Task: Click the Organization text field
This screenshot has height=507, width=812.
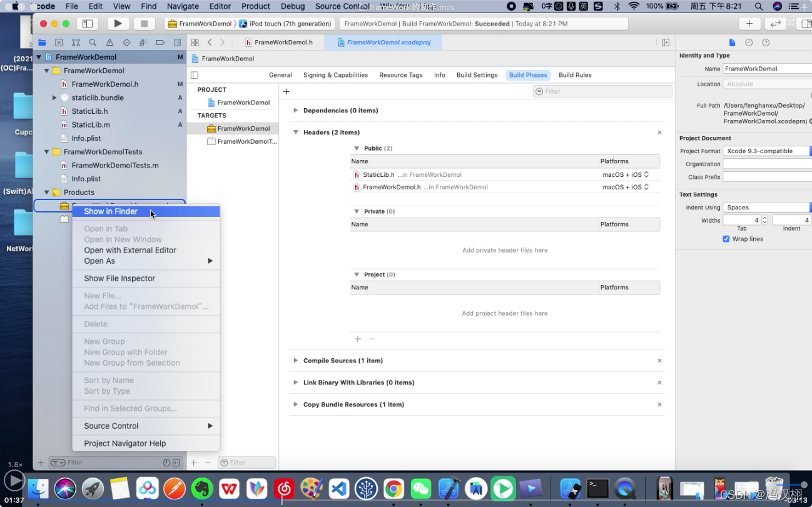Action: 767,164
